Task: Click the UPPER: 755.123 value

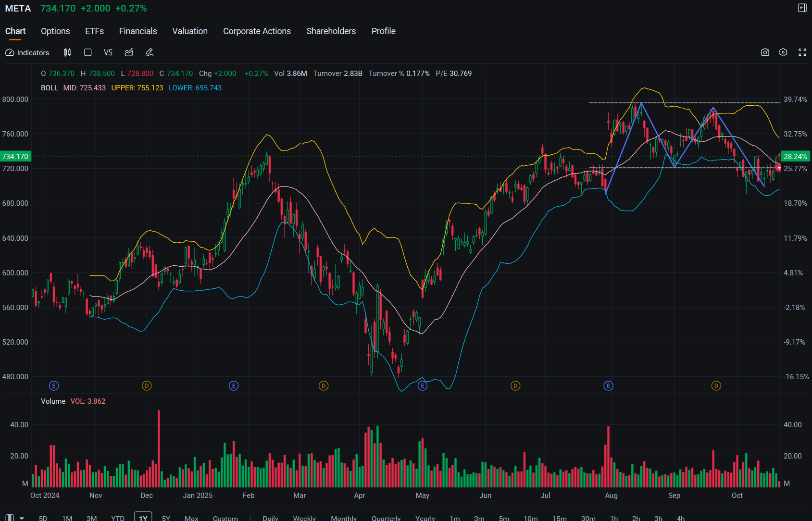Action: point(137,88)
